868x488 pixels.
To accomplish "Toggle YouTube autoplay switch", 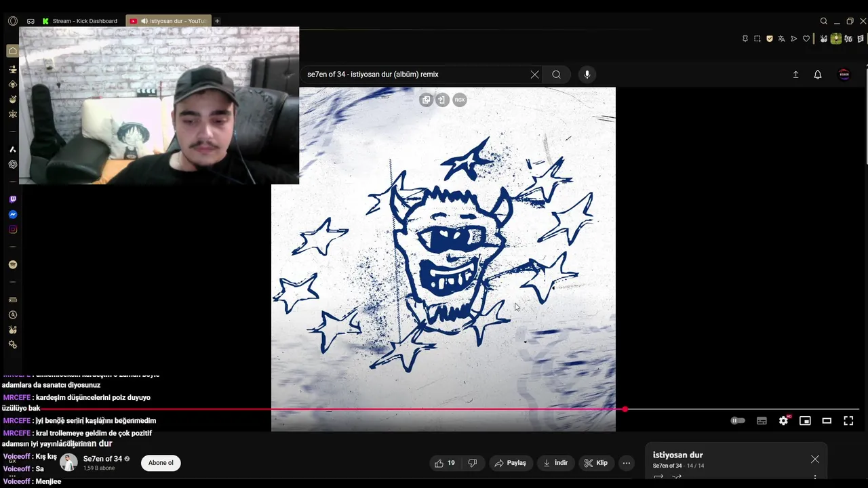I will 738,421.
